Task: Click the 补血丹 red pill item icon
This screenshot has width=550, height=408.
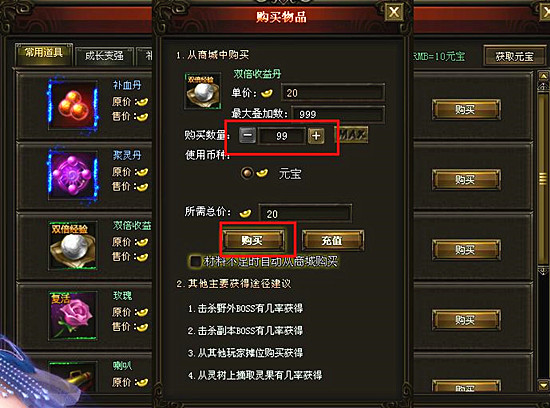Action: 73,105
